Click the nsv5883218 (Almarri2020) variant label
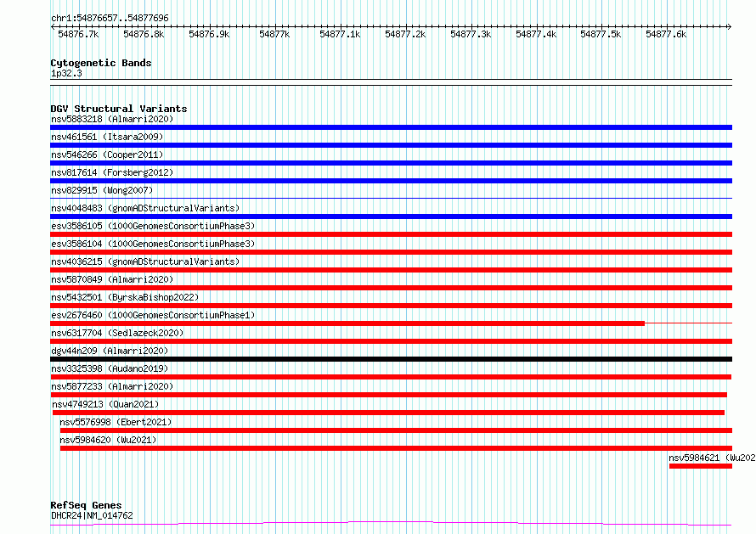The height and width of the screenshot is (534, 756). click(x=112, y=119)
